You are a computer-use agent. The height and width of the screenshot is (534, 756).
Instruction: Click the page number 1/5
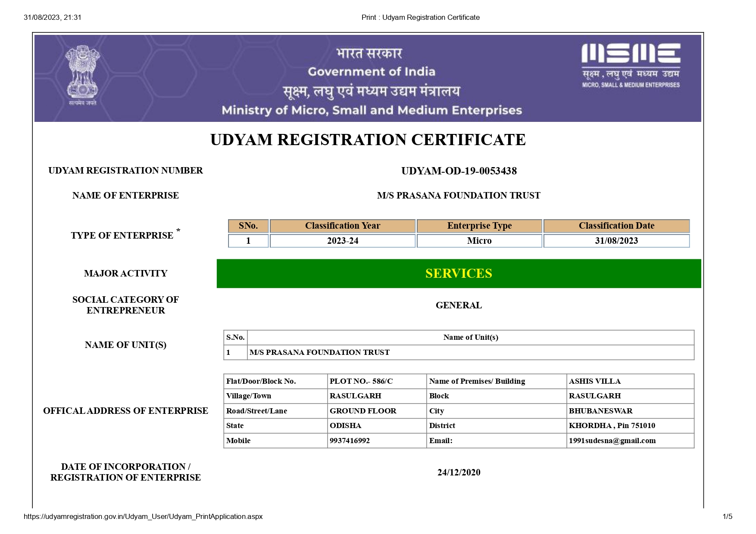pyautogui.click(x=728, y=516)
